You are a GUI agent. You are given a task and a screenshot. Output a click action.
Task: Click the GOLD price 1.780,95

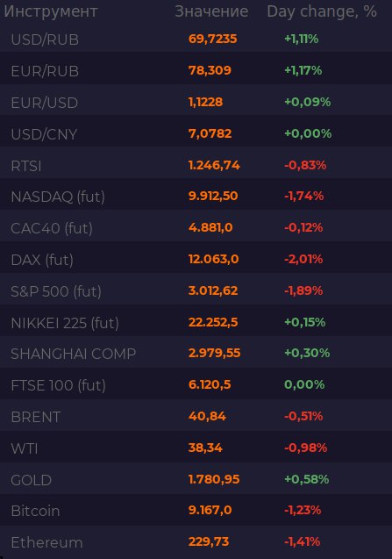[x=214, y=479]
